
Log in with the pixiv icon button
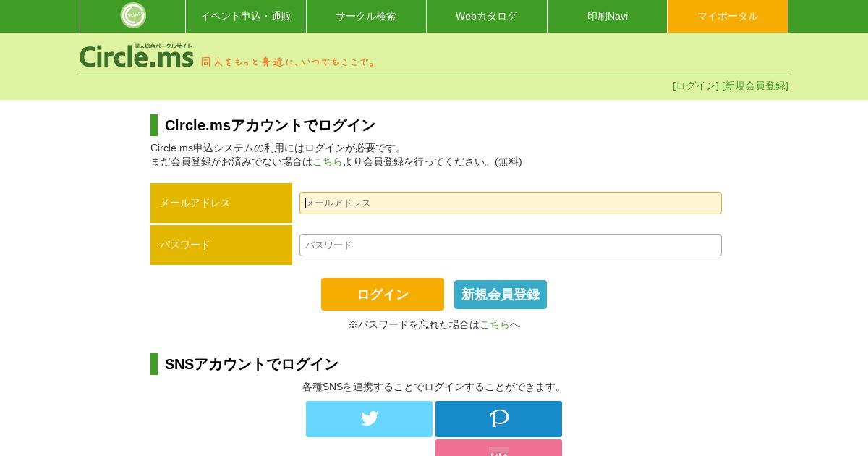[x=498, y=419]
